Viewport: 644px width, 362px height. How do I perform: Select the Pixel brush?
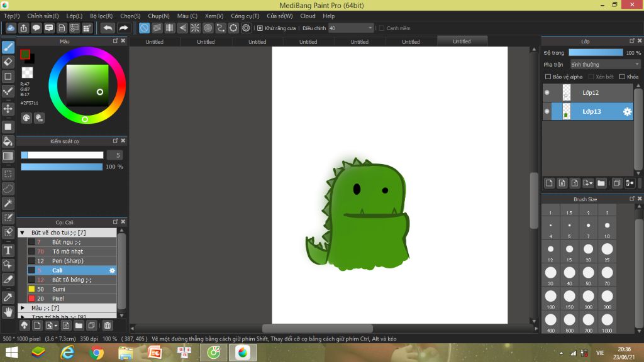coord(72,299)
